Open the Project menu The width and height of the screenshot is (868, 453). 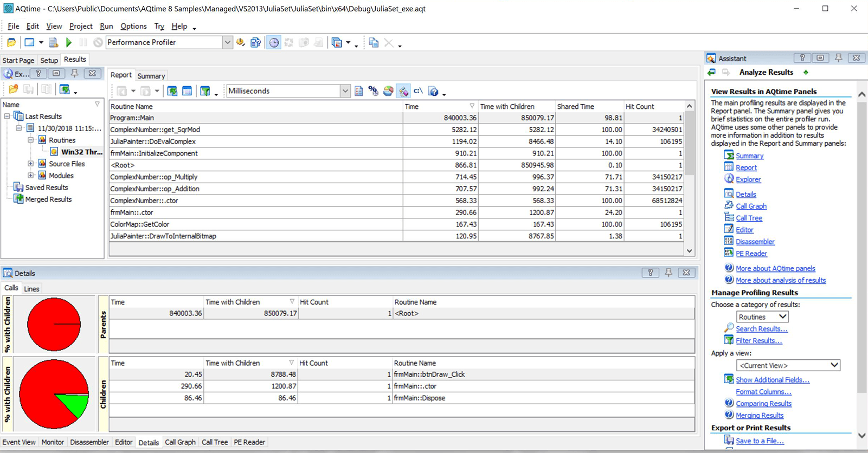(81, 26)
